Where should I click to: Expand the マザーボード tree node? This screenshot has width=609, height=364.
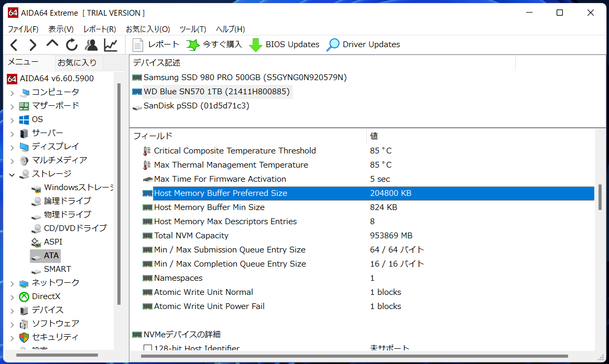click(12, 106)
